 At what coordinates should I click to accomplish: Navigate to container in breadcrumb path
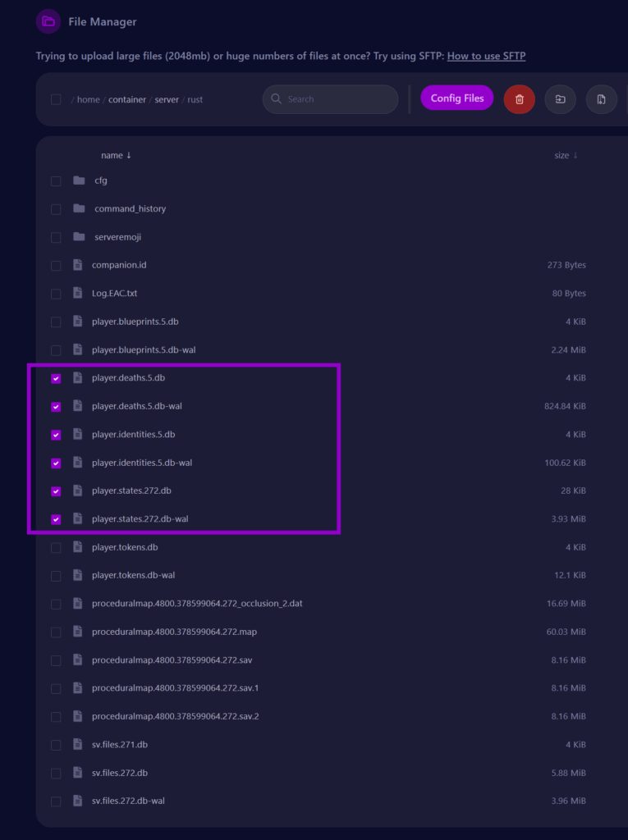(127, 99)
